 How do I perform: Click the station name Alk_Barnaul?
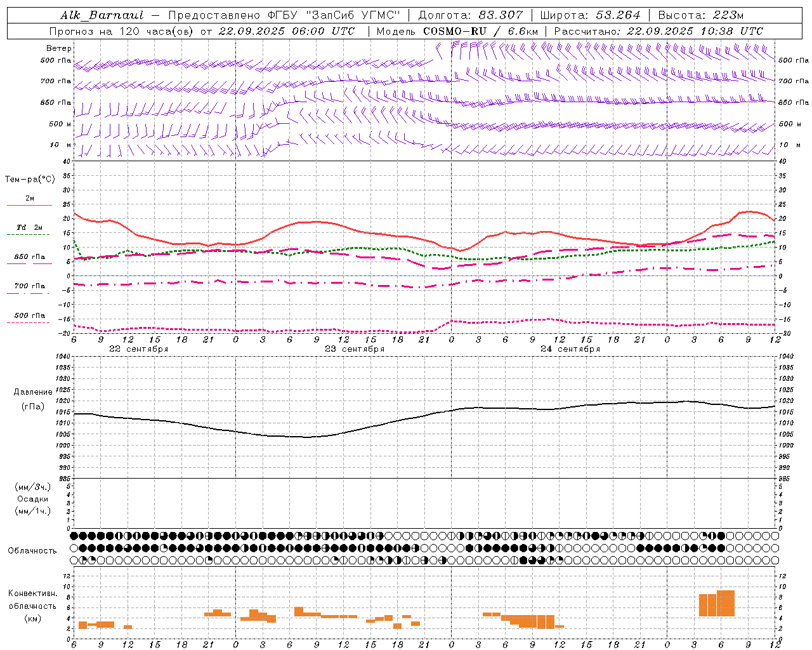102,15
